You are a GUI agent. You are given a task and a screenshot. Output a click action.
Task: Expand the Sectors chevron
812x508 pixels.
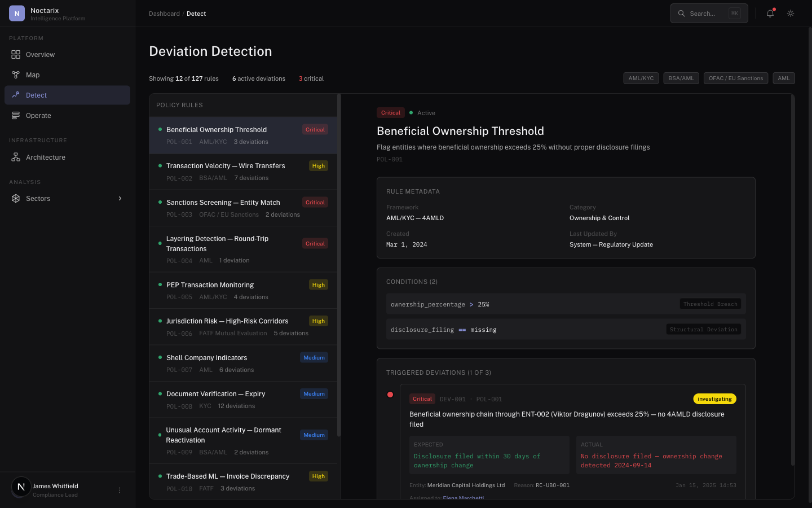(120, 199)
